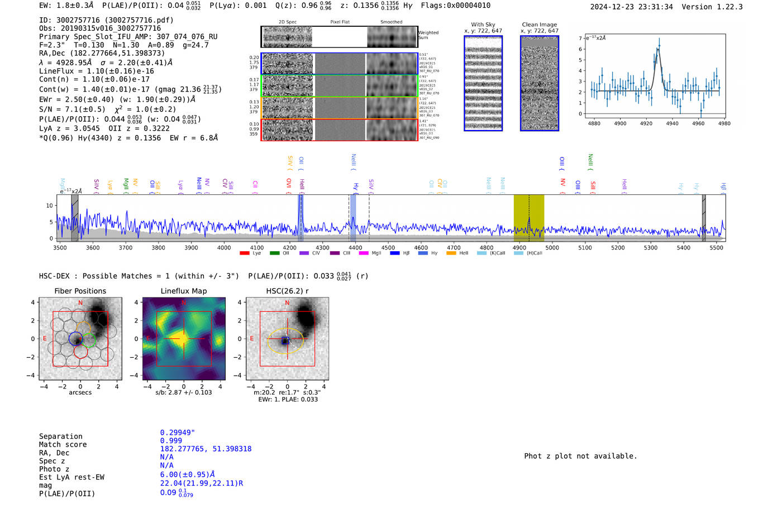Click the CIII legend swatch
782x532 pixels.
click(335, 253)
